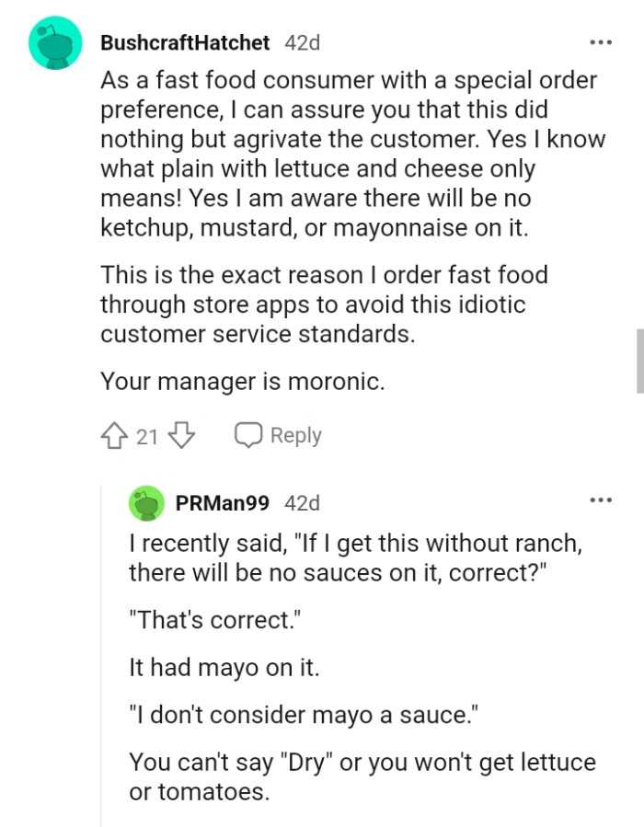
Task: Open the overflow menu on BushcraftHatchet's comment
Action: (x=601, y=41)
